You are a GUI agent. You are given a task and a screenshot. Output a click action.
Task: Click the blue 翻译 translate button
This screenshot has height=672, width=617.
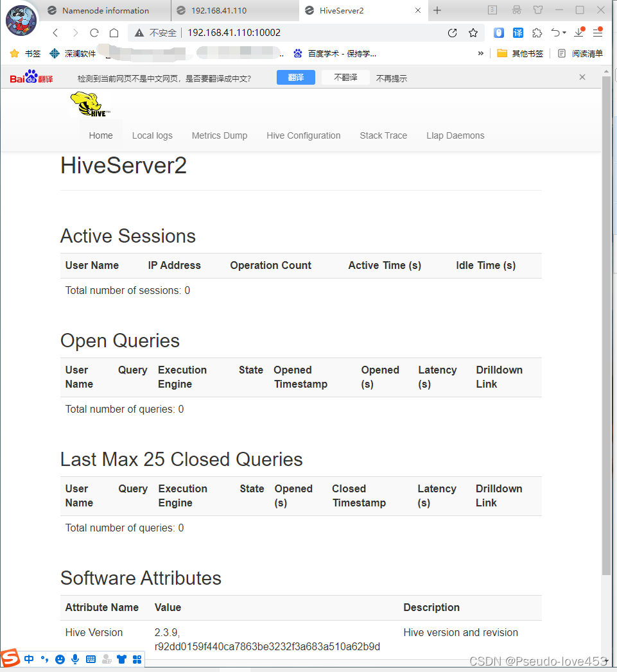click(295, 77)
